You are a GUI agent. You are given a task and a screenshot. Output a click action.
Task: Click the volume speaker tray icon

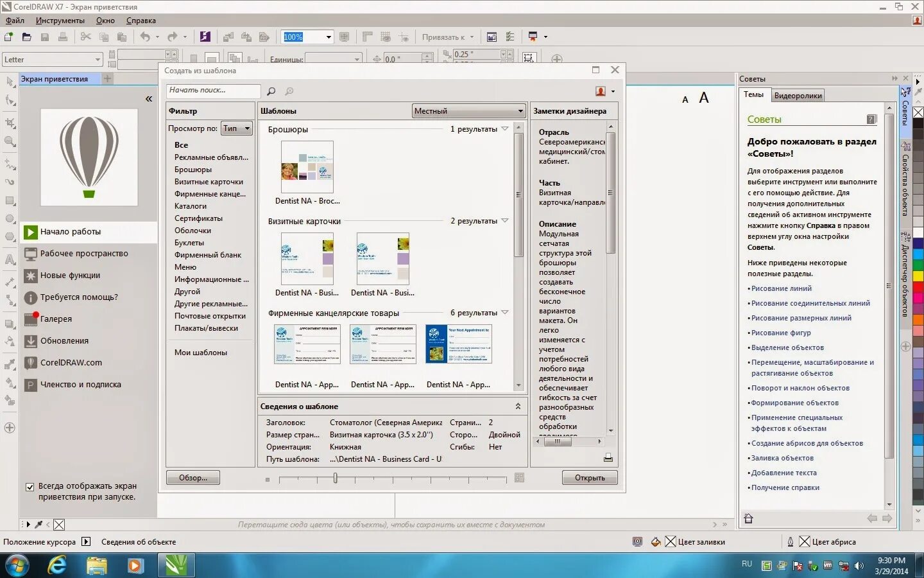pyautogui.click(x=859, y=566)
